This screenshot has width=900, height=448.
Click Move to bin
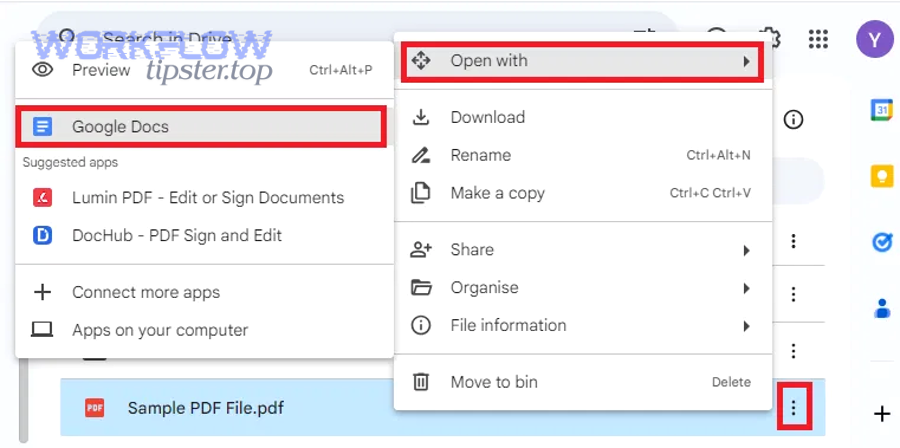(x=583, y=382)
